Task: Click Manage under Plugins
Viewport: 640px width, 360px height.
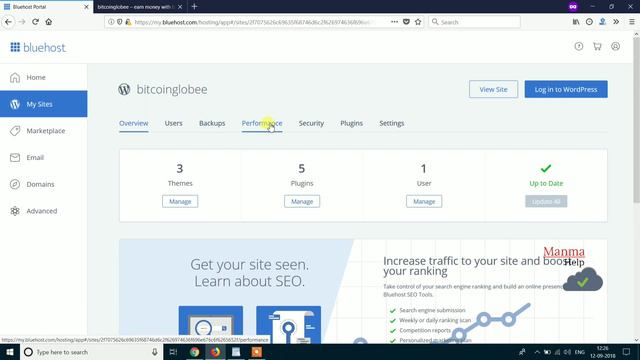Action: [x=302, y=201]
